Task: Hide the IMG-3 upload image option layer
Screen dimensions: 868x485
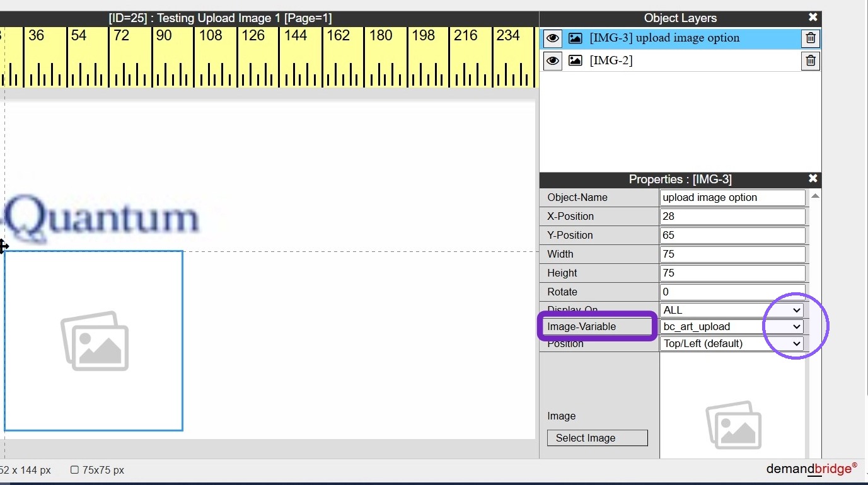Action: click(x=553, y=38)
